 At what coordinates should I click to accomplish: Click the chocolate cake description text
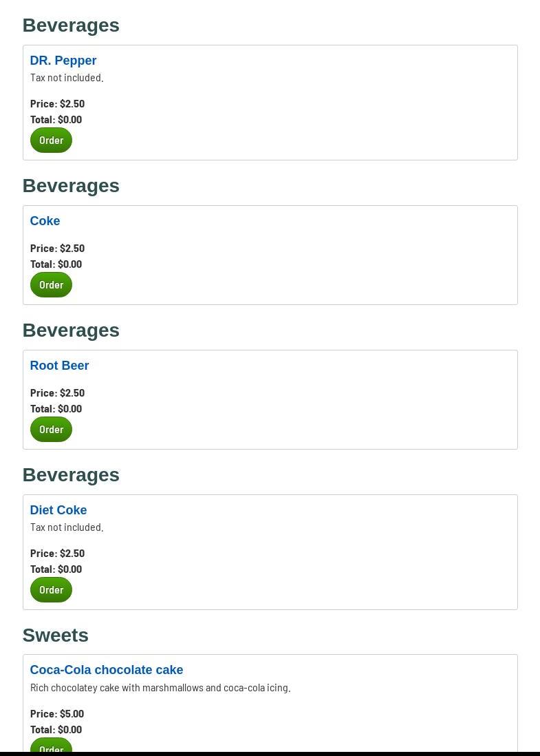[x=160, y=688]
